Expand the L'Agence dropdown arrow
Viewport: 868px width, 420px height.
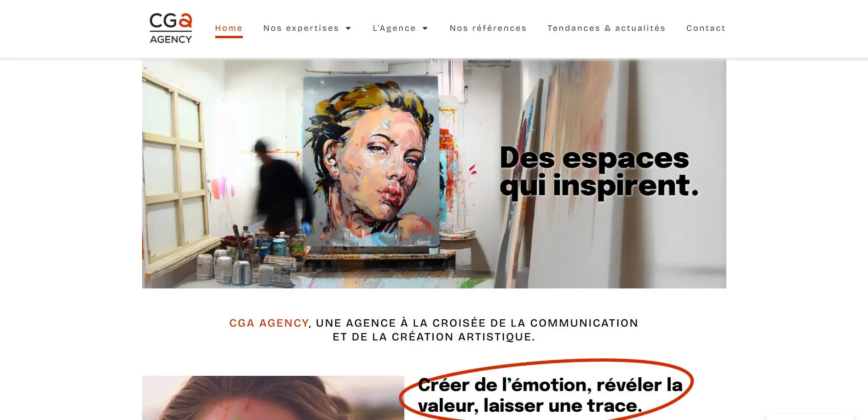click(x=425, y=29)
